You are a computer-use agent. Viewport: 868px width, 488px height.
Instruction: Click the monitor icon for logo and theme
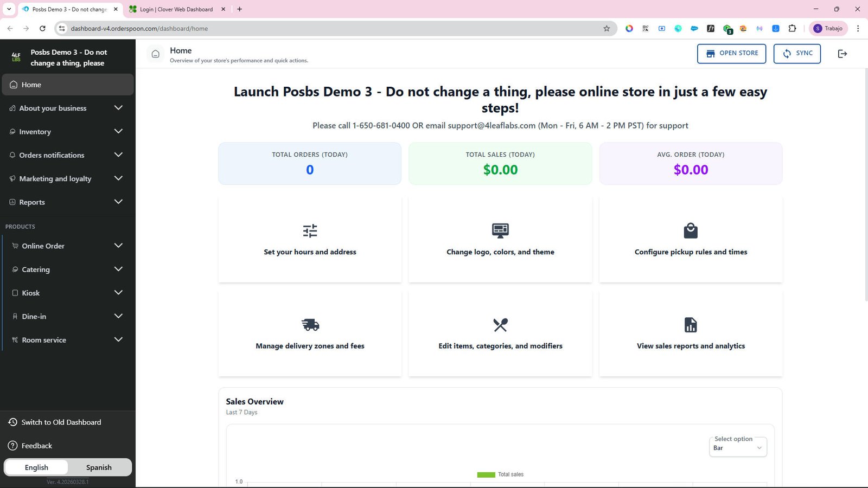[500, 231]
